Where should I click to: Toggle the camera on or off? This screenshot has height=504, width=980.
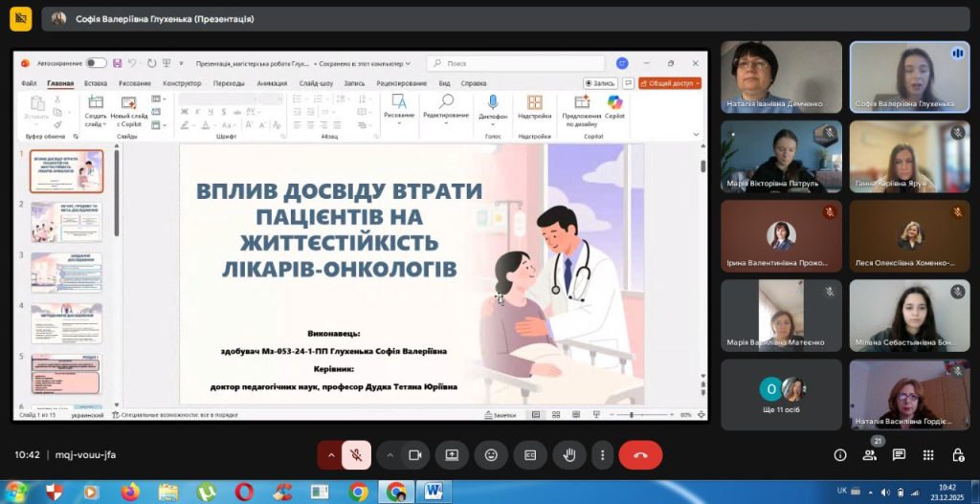pyautogui.click(x=415, y=455)
